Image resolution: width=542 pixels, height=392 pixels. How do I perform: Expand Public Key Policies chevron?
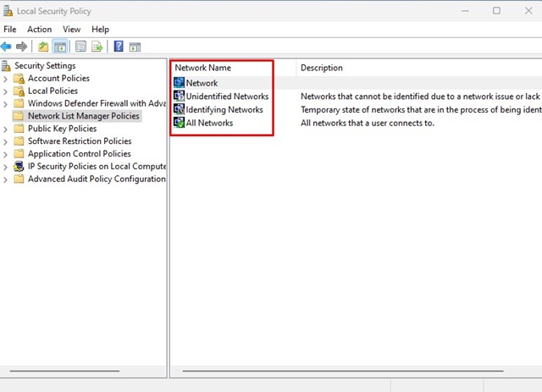coord(6,129)
